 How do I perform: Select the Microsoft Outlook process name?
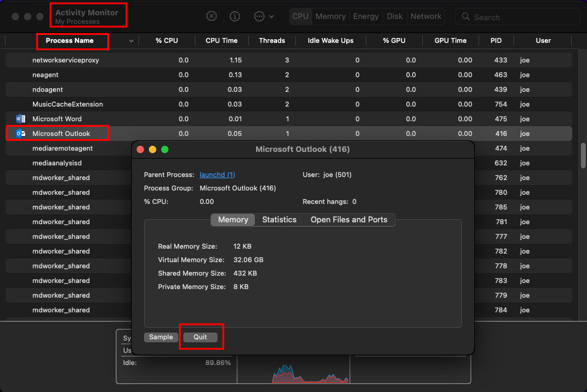coord(61,134)
